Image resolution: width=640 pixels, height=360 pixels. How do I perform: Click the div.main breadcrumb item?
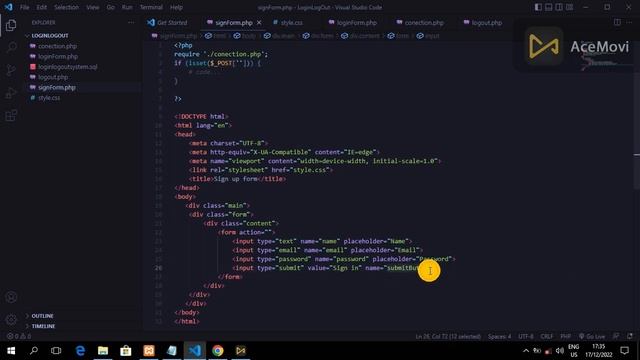coord(279,36)
